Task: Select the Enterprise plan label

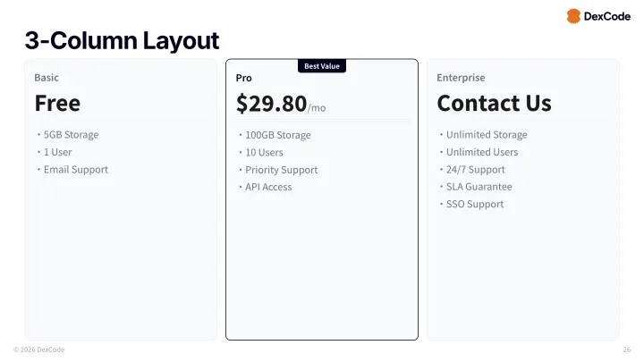Action: click(461, 78)
